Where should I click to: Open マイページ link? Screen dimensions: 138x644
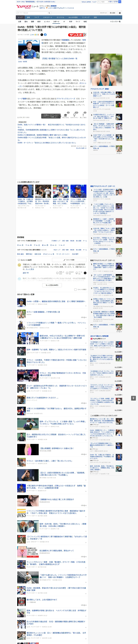point(103,13)
